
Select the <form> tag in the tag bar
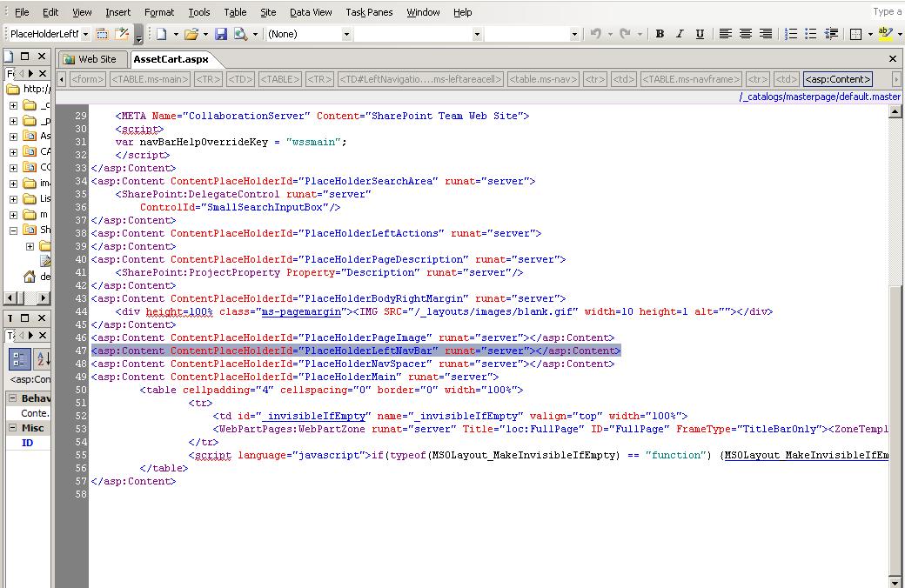(88, 79)
